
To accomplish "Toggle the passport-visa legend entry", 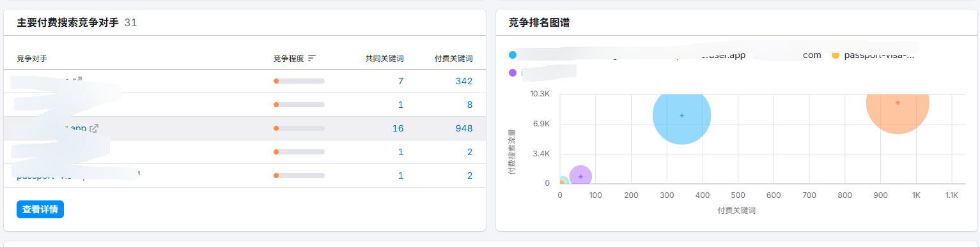I will [x=873, y=55].
